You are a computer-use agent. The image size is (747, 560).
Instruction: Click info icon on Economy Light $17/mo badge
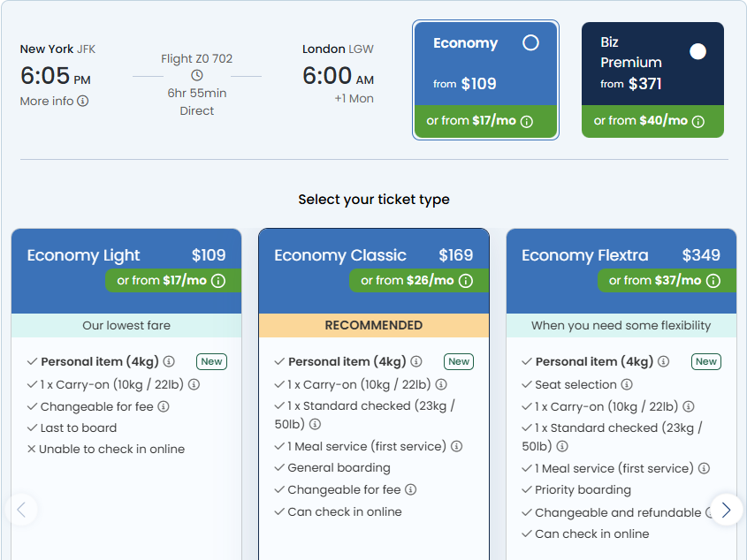218,281
